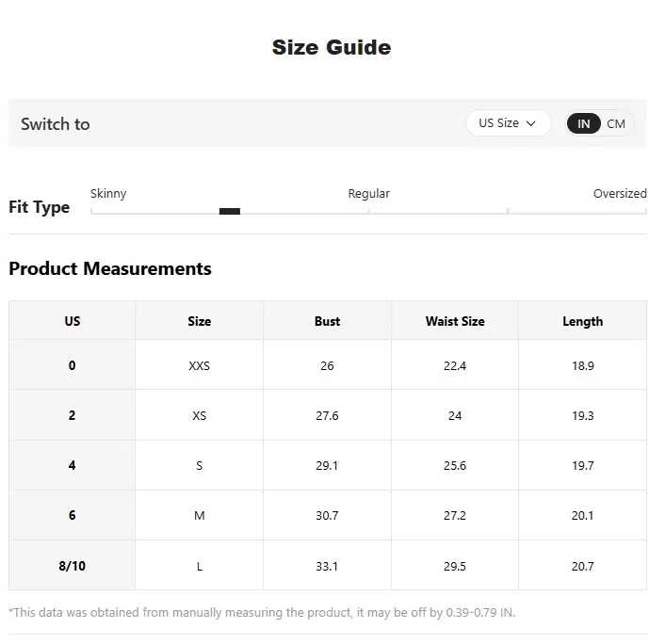Click the 8/10 US size row

click(73, 566)
